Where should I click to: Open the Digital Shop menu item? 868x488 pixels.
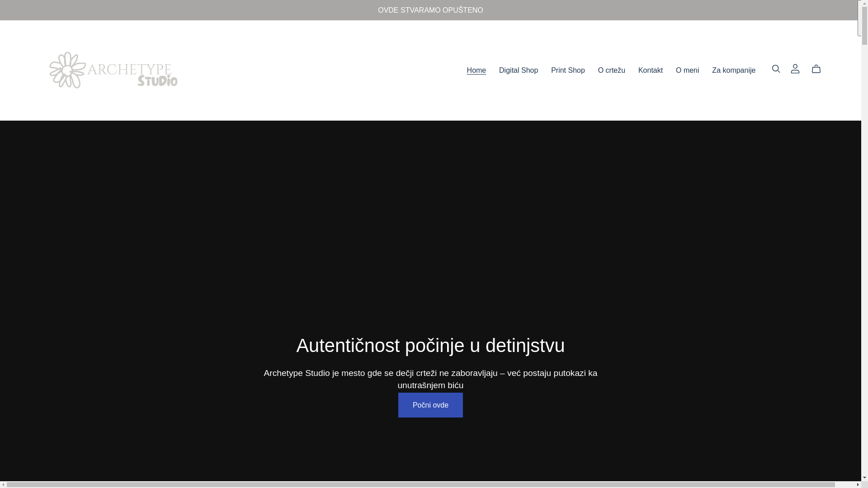(519, 70)
